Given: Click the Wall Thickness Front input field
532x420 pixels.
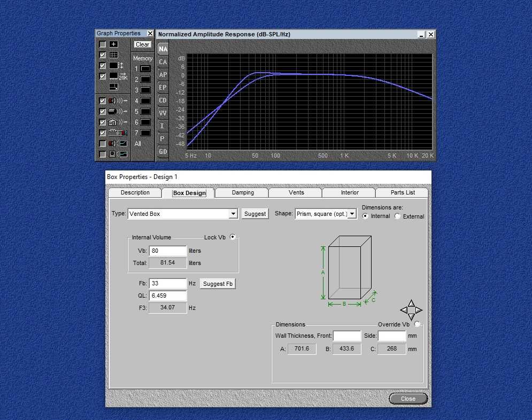Looking at the screenshot, I should (x=347, y=336).
